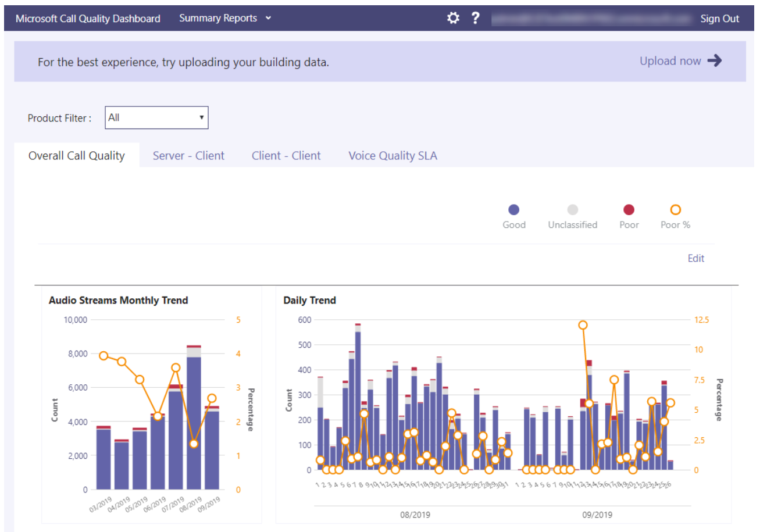This screenshot has width=767, height=532.
Task: Switch to the Server - Client tab
Action: pos(188,155)
